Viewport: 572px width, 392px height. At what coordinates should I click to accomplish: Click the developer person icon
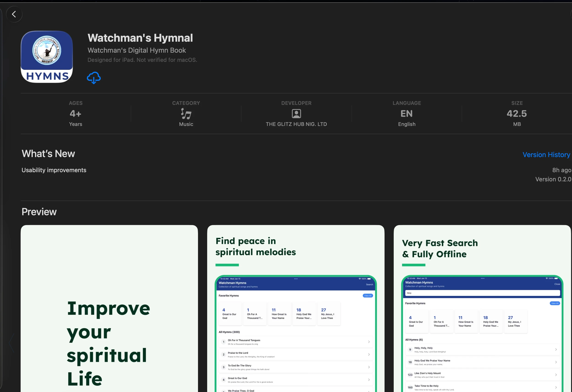pos(296,114)
